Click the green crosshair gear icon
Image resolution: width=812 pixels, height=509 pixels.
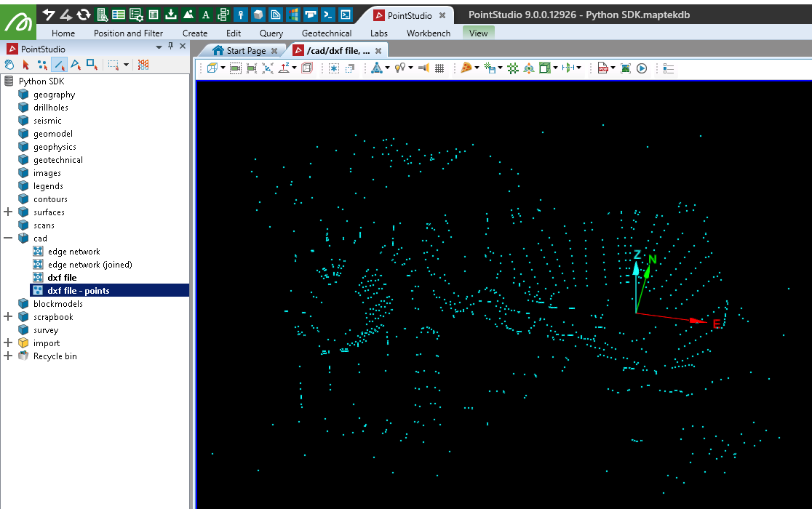[513, 68]
